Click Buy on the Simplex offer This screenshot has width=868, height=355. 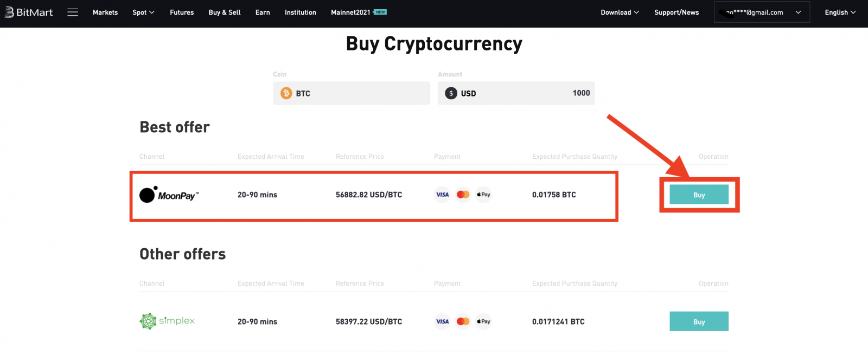coord(699,321)
